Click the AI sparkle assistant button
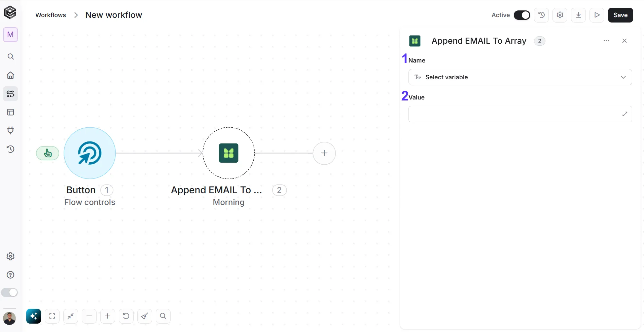The image size is (644, 332). (x=34, y=316)
